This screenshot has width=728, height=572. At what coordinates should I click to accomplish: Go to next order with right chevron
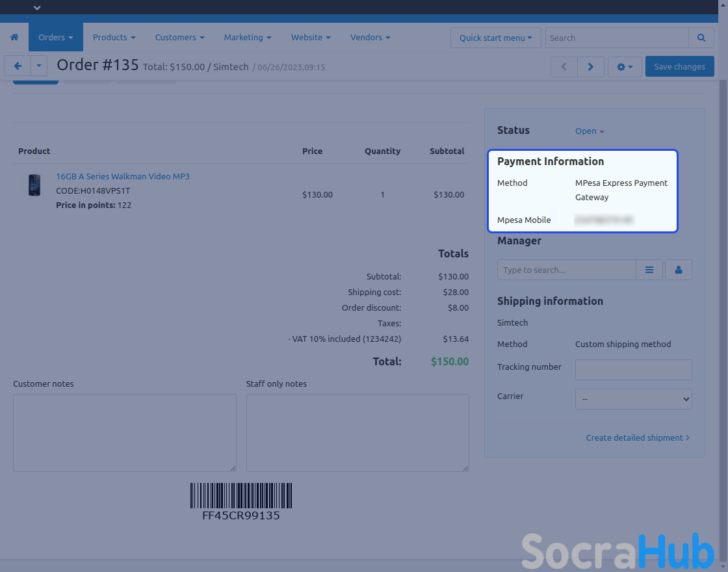click(x=590, y=66)
